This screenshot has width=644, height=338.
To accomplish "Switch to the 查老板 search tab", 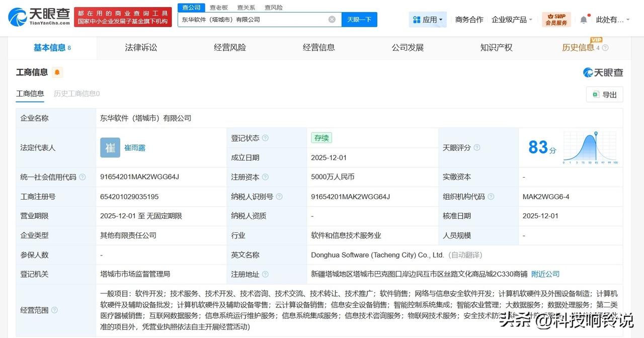I will tap(218, 7).
